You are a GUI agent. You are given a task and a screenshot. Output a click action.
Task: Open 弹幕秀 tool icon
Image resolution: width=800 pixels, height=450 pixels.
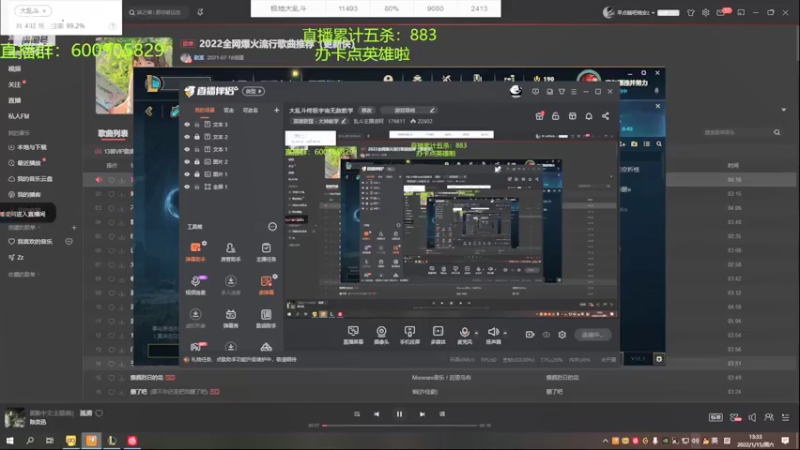click(231, 318)
